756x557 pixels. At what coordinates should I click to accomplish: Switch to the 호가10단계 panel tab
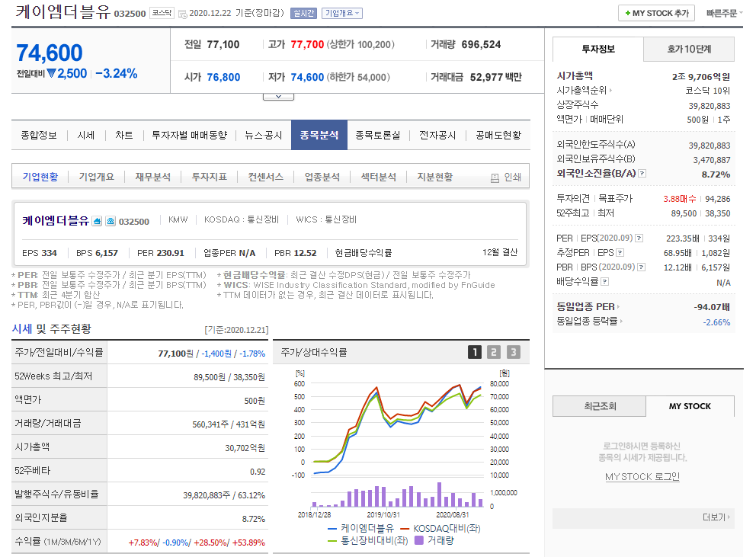[x=689, y=49]
